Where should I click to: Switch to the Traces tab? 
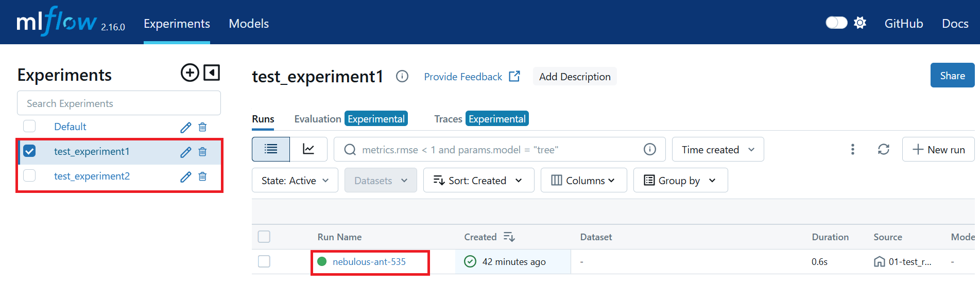click(448, 119)
